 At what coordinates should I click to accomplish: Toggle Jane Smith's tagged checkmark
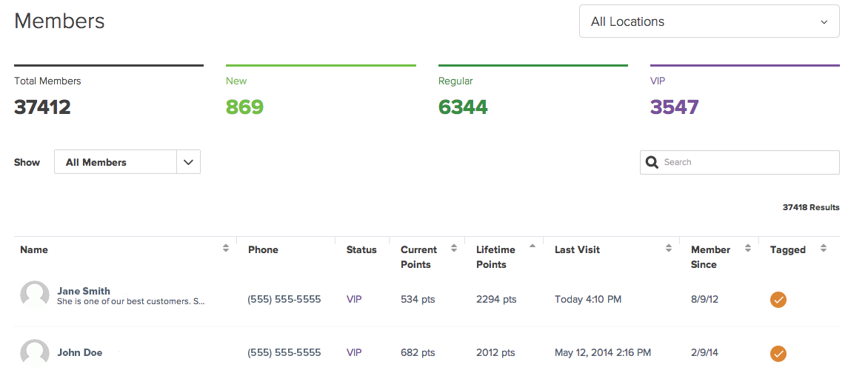point(778,300)
